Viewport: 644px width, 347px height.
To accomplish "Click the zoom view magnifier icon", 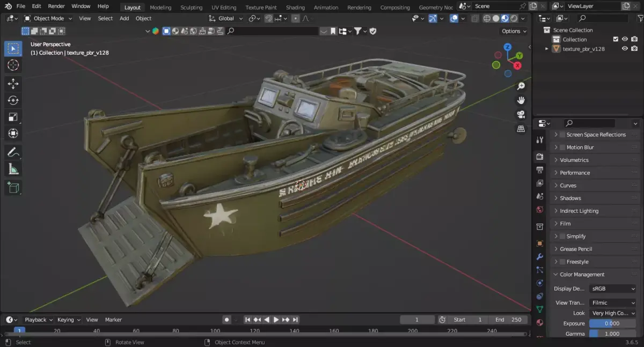I will [x=521, y=86].
